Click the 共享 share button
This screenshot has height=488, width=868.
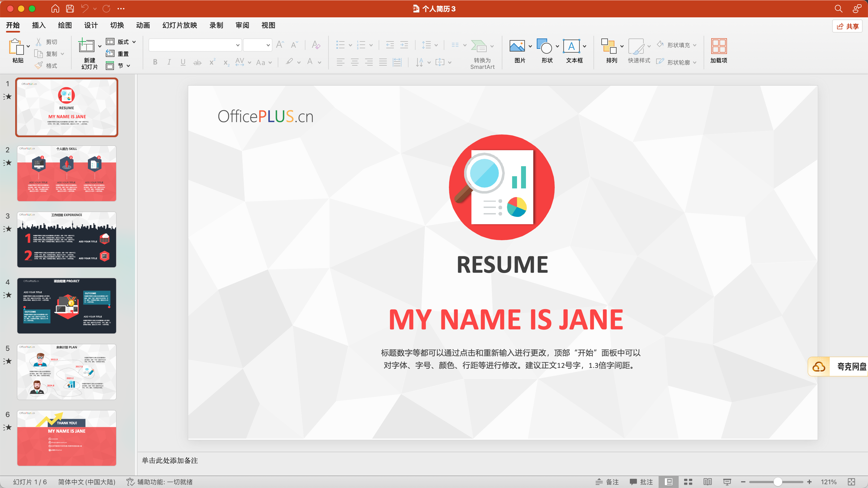pos(847,26)
